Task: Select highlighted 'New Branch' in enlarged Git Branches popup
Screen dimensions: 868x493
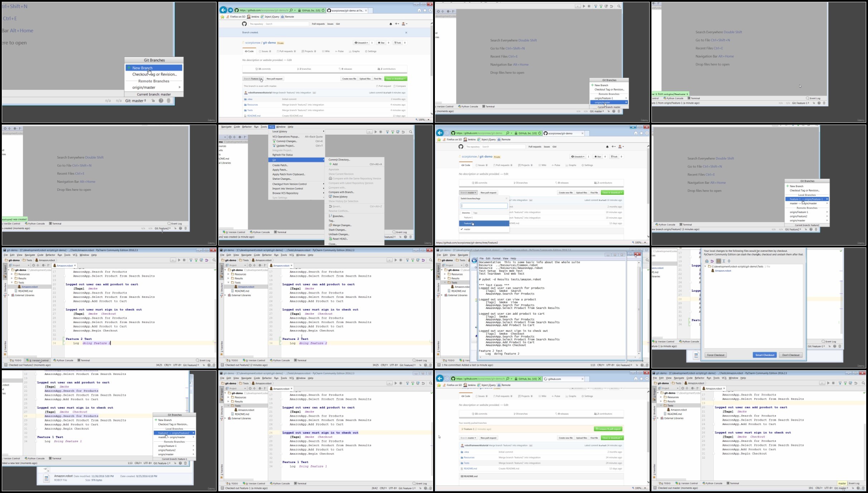Action: click(154, 68)
